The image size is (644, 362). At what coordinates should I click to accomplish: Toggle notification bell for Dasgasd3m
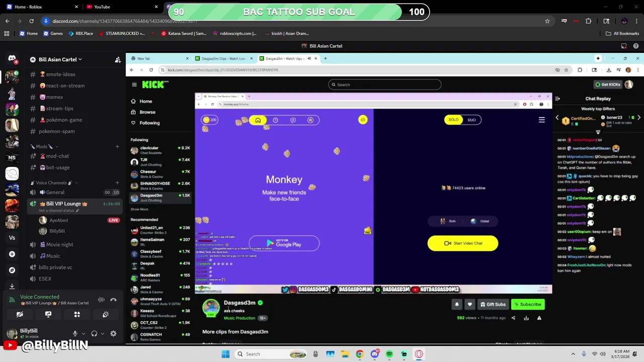point(457,304)
